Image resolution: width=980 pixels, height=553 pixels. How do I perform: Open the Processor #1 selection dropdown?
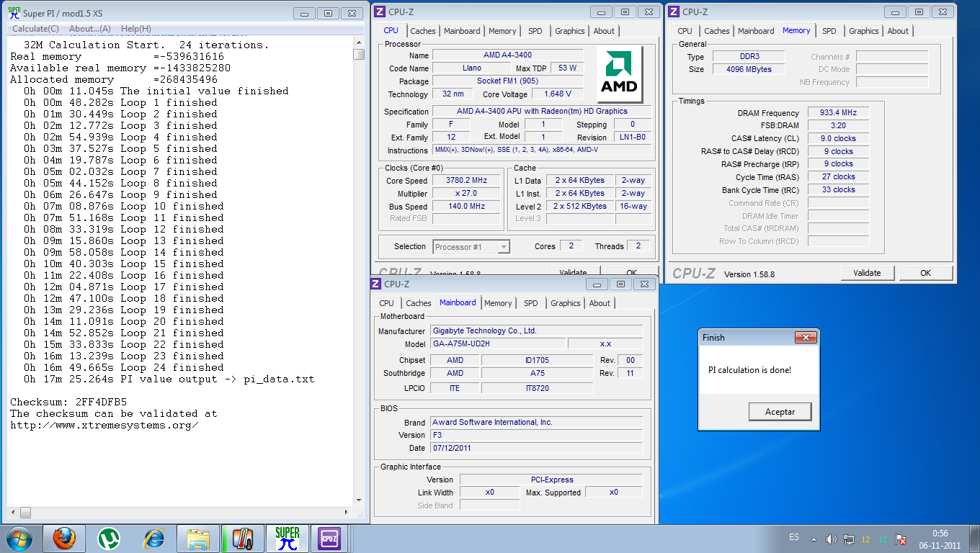coord(471,247)
